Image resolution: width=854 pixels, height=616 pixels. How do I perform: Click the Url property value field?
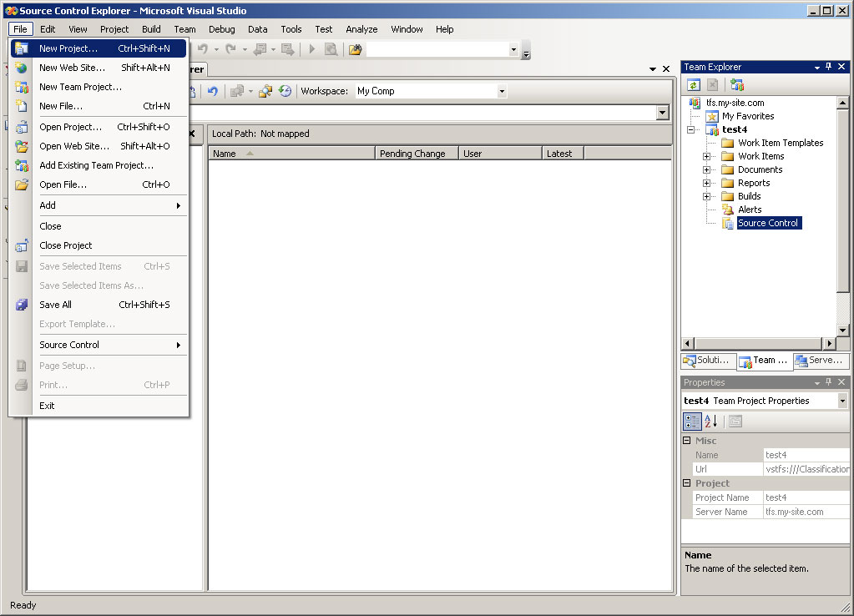coord(806,469)
